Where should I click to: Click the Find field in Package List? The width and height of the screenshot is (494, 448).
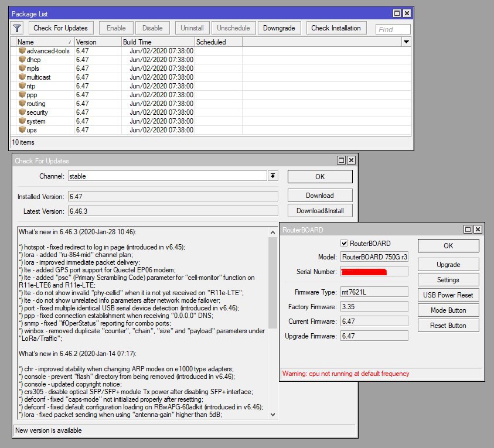(393, 29)
